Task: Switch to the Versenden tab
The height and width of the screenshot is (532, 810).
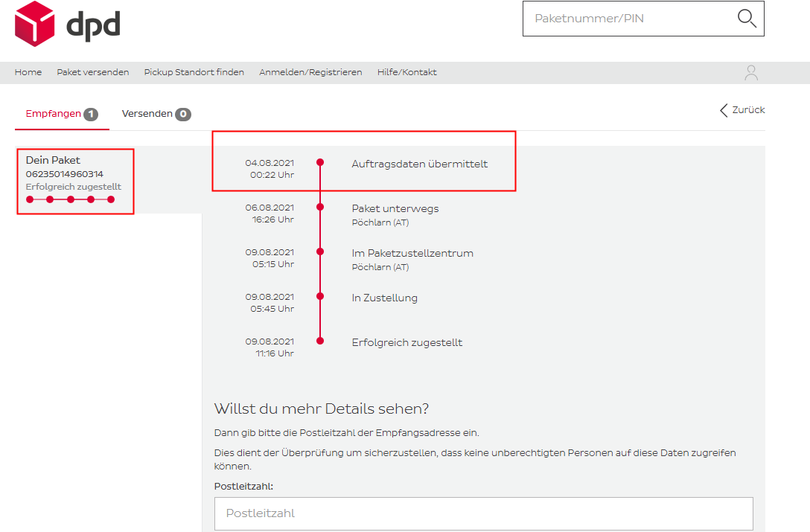Action: (x=147, y=114)
